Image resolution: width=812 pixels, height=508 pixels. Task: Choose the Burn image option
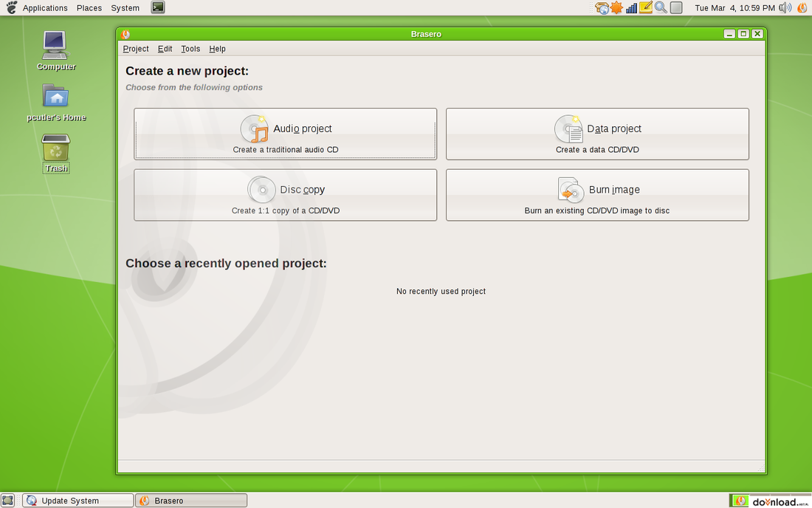[597, 195]
